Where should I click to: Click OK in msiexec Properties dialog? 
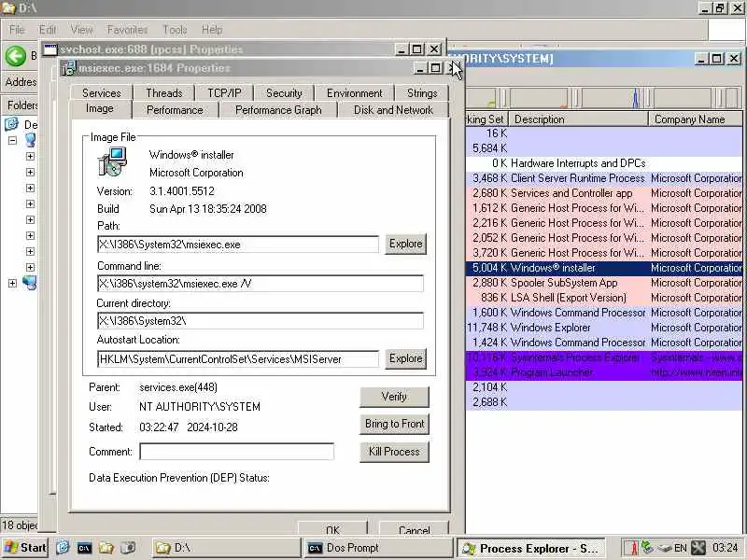333,528
